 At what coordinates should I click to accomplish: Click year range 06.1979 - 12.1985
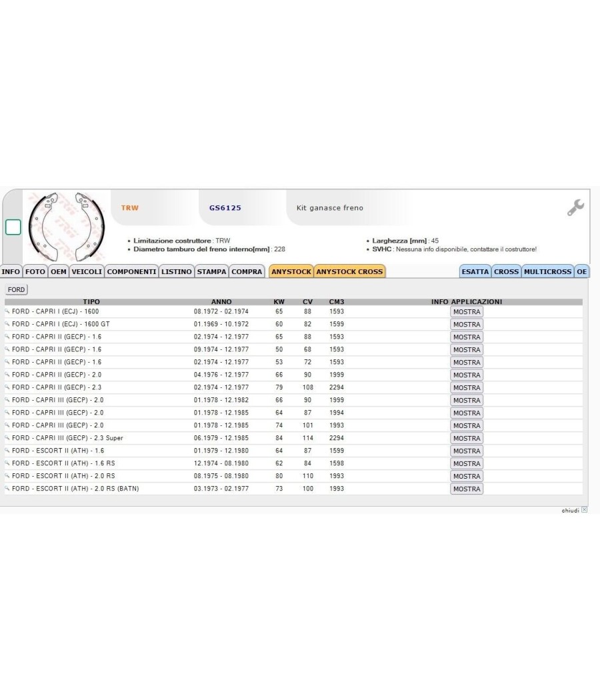pos(221,438)
